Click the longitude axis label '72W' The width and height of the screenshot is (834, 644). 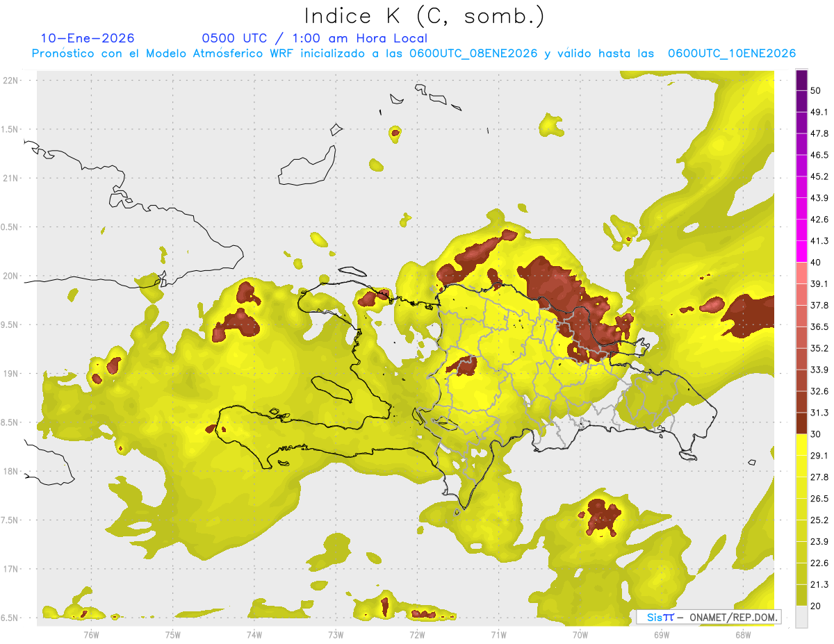coord(417,635)
